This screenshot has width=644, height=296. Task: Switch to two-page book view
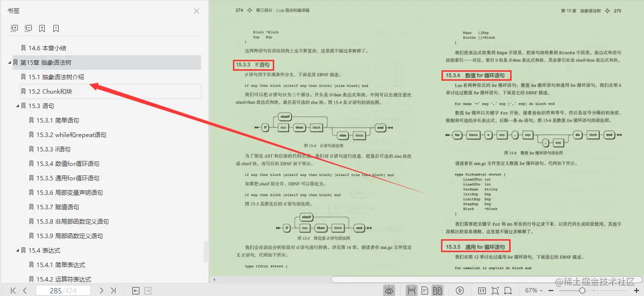(x=437, y=290)
